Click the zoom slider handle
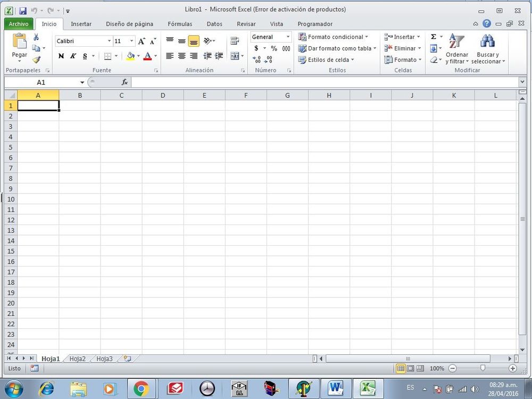Viewport: 532px width, 399px height. point(483,368)
